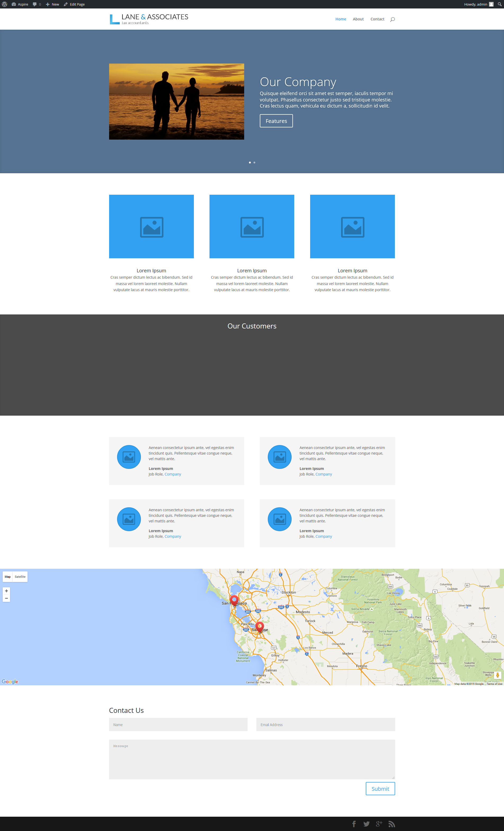Click the Our Customers heading
Screen dimensions: 504x831
click(x=252, y=326)
